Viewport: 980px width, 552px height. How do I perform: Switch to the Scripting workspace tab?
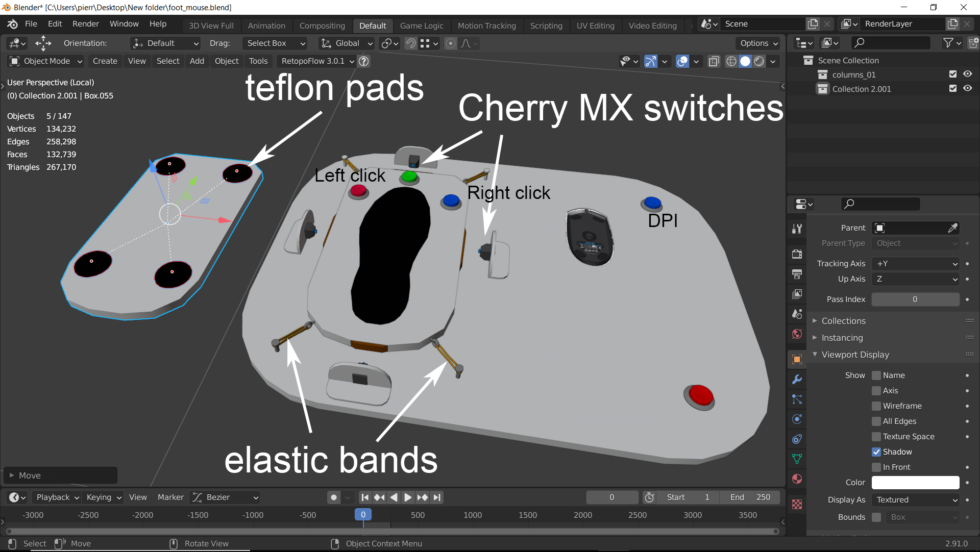click(x=546, y=26)
